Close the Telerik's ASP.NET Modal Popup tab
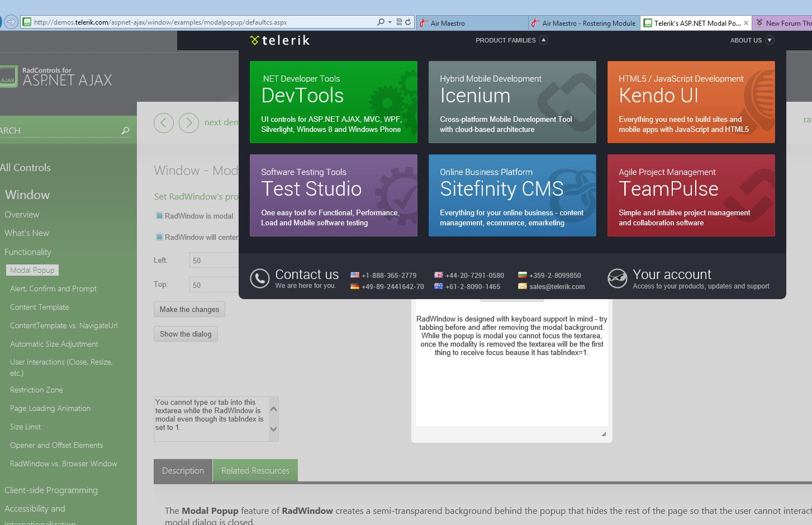Screen dimensions: 812x525 746,23
